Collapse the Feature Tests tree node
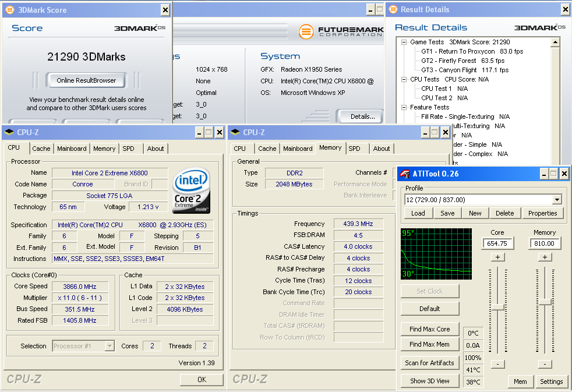The image size is (572, 392). (404, 107)
